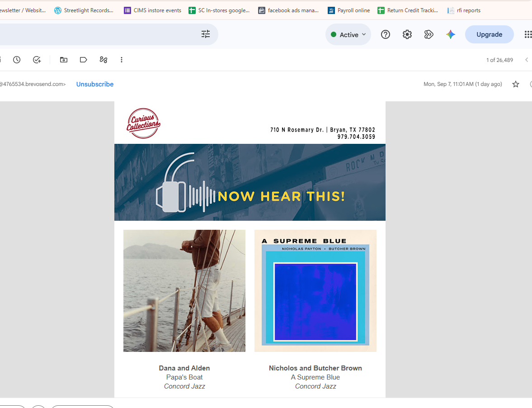Click the email date Mon, Sep 7
Viewport: 532px width, 408px height.
tap(463, 84)
